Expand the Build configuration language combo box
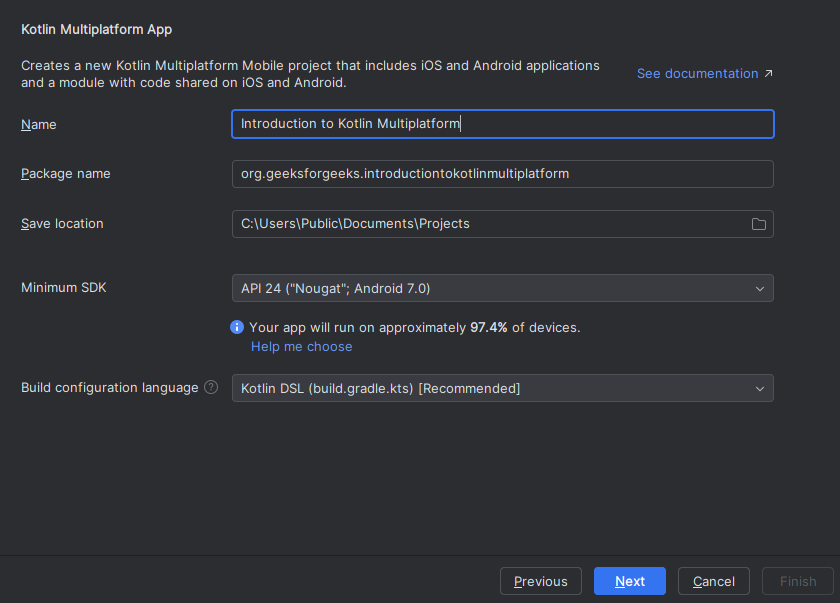840x603 pixels. pyautogui.click(x=502, y=388)
